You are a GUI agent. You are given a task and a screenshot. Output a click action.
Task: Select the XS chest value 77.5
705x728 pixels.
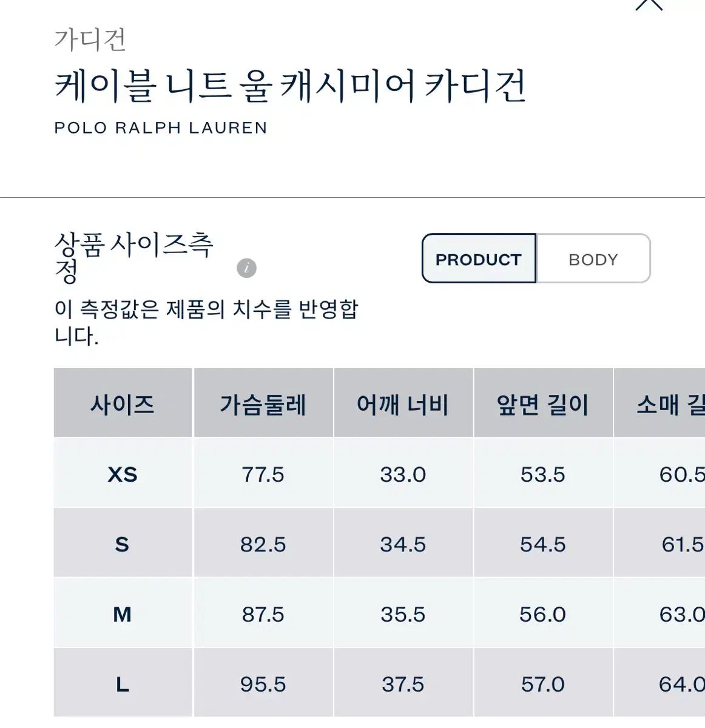[x=263, y=474]
